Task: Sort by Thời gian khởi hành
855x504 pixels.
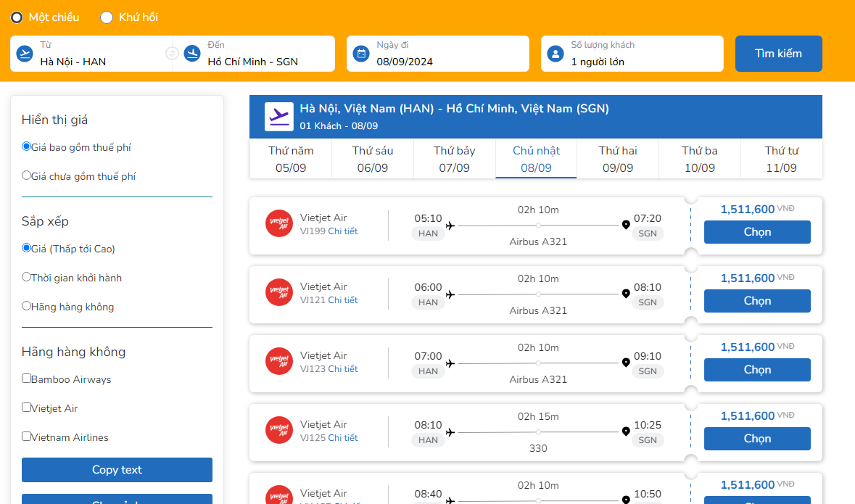Action: pos(26,276)
